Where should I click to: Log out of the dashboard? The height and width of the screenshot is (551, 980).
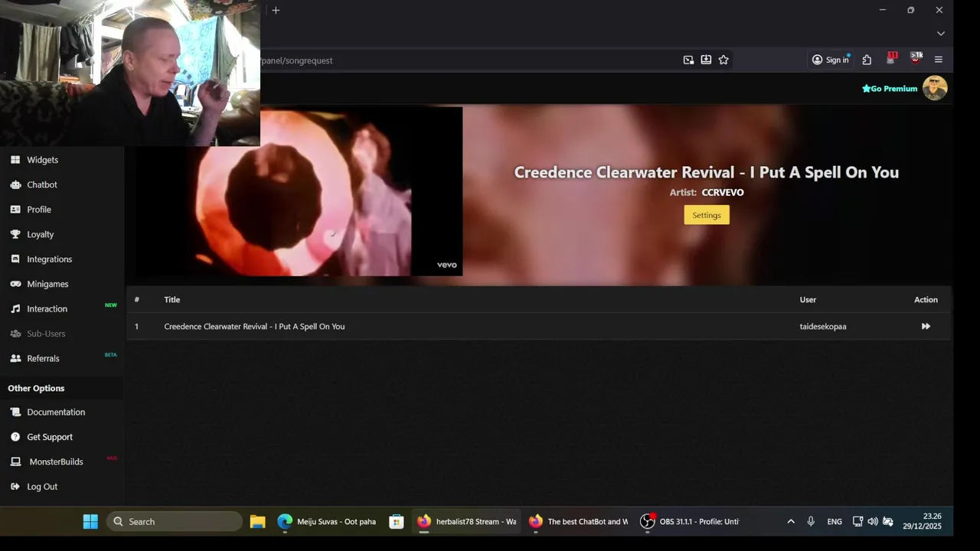pyautogui.click(x=42, y=487)
